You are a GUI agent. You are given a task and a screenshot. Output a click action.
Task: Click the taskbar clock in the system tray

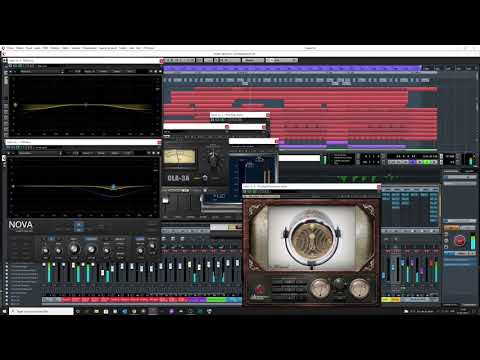tap(464, 311)
